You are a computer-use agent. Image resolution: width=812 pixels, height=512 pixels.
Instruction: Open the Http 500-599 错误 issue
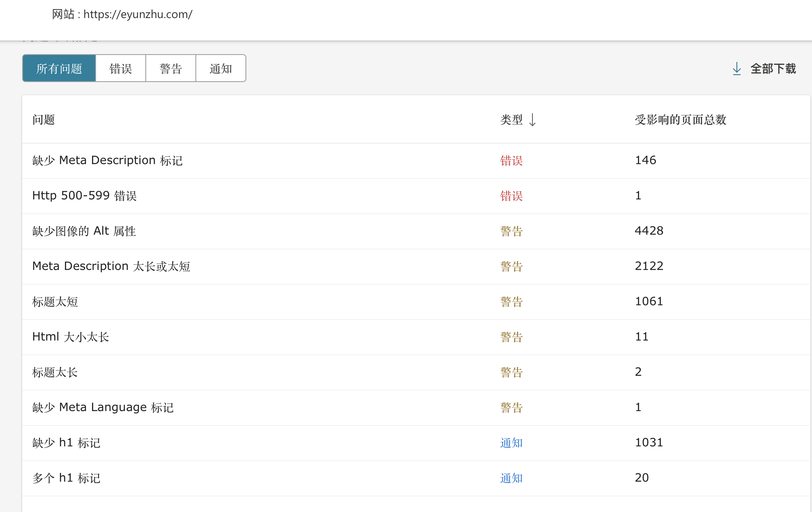coord(85,196)
